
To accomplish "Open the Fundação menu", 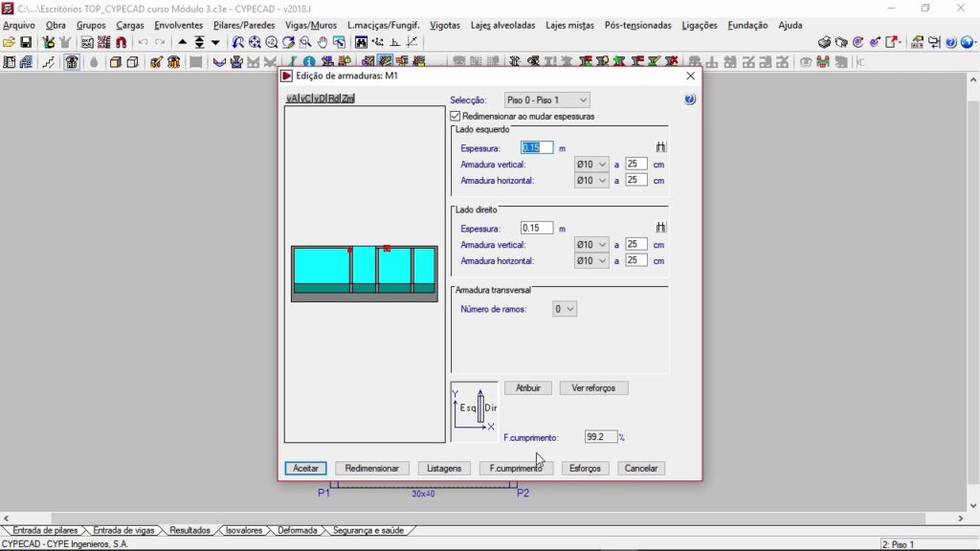I will (x=747, y=25).
